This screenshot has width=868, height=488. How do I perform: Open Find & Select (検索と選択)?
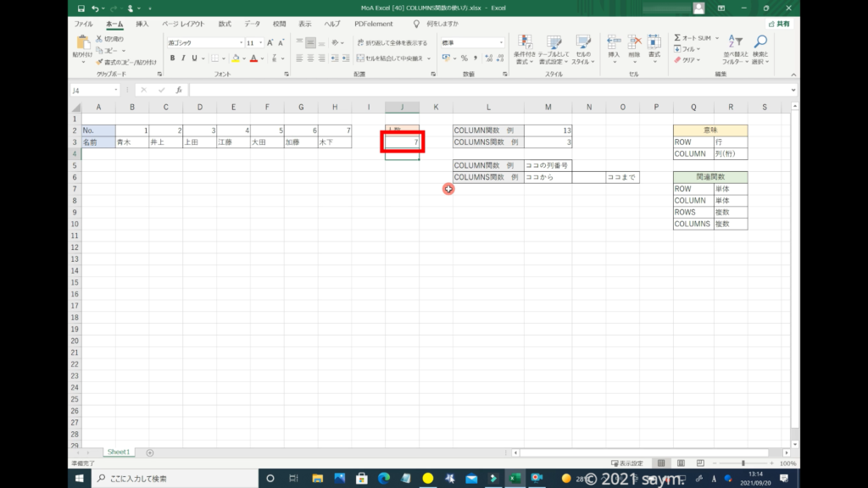760,49
